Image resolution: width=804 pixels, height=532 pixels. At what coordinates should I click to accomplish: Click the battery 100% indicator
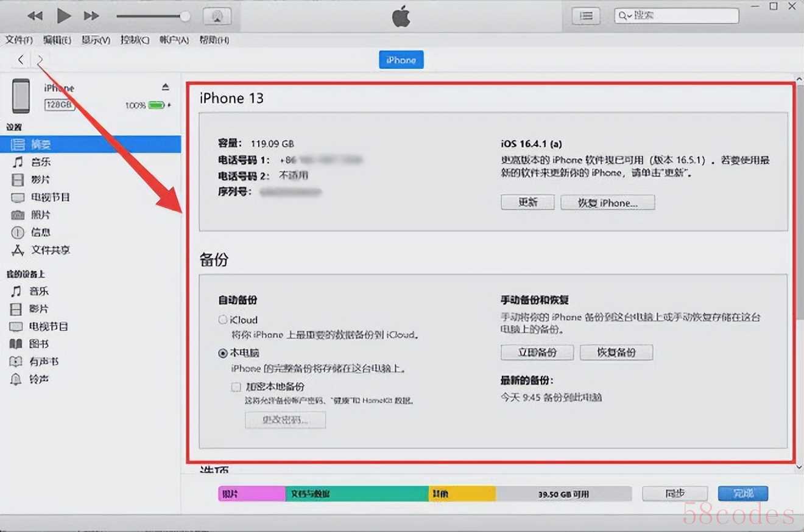coord(148,105)
